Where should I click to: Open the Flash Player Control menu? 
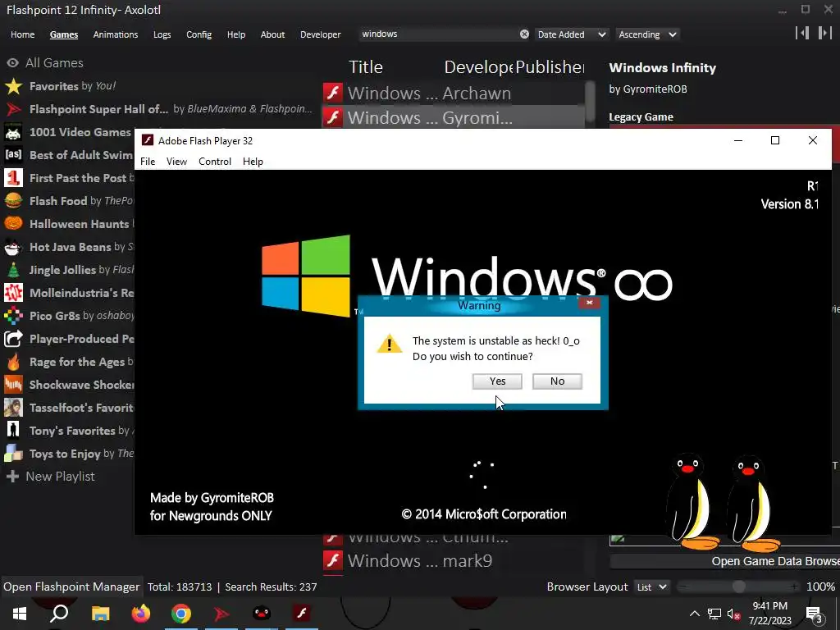coord(215,162)
